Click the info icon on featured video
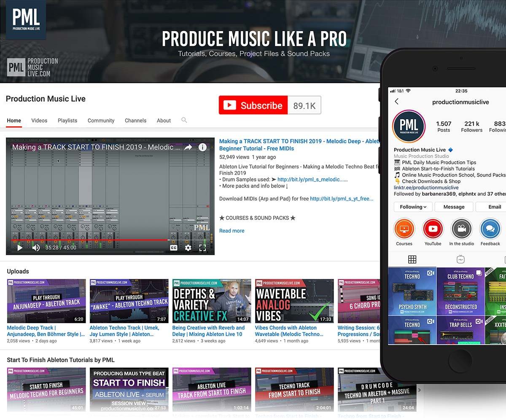 pyautogui.click(x=203, y=147)
